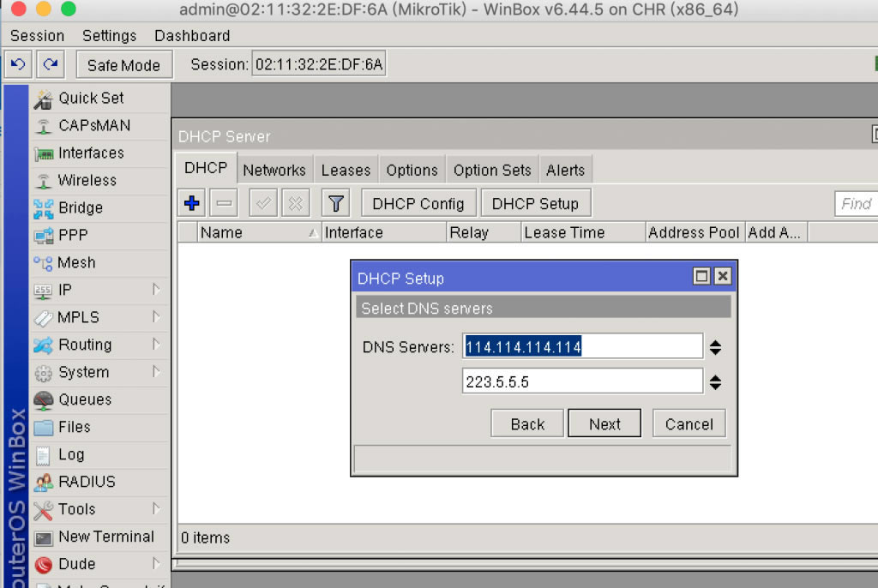Screen dimensions: 878x588
Task: Click the redo arrow icon
Action: pyautogui.click(x=51, y=64)
